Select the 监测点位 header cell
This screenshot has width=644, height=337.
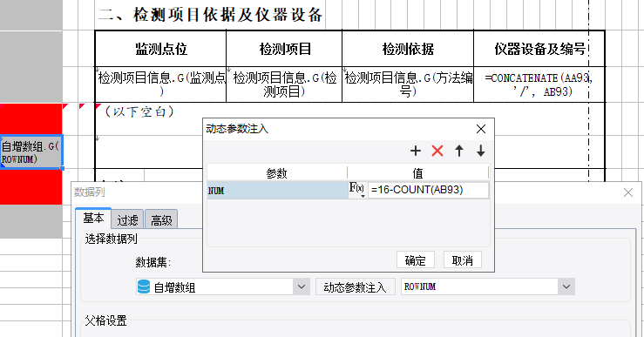[160, 49]
